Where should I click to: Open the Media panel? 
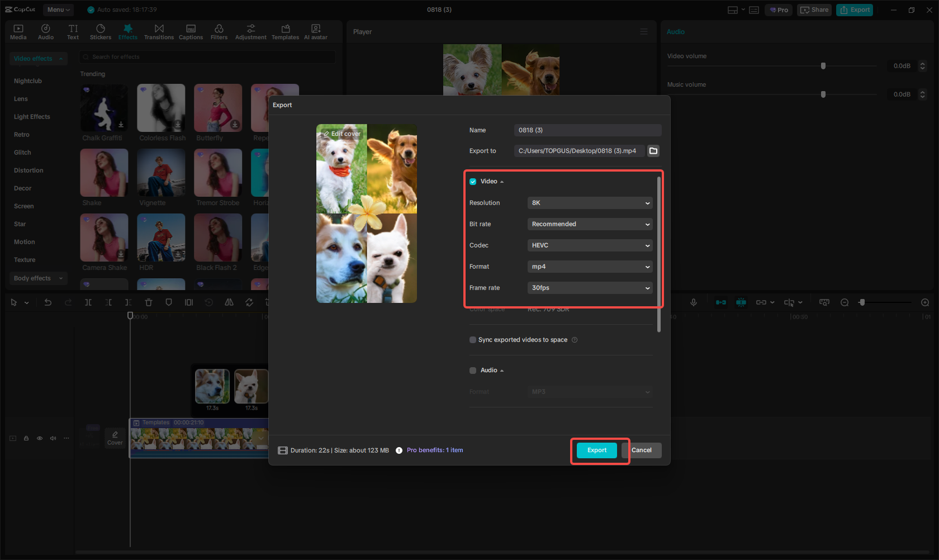[18, 31]
